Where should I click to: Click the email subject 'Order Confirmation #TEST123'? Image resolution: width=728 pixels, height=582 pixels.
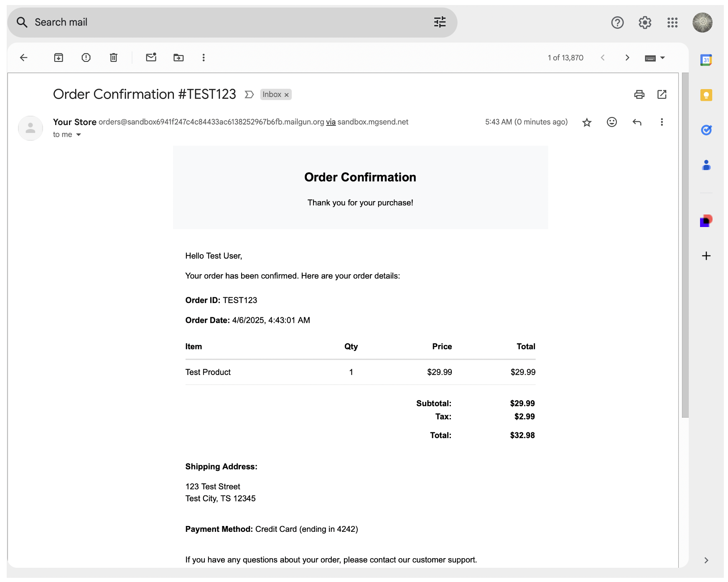point(145,94)
